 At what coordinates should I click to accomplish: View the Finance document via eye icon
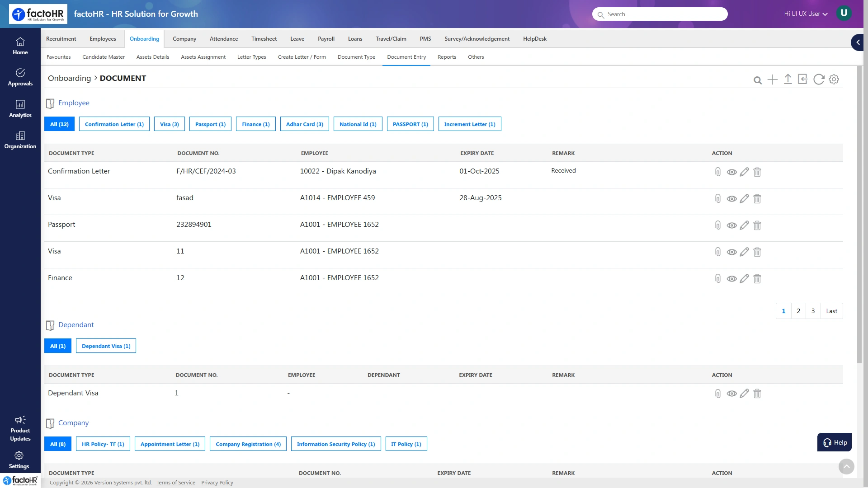pyautogui.click(x=731, y=279)
